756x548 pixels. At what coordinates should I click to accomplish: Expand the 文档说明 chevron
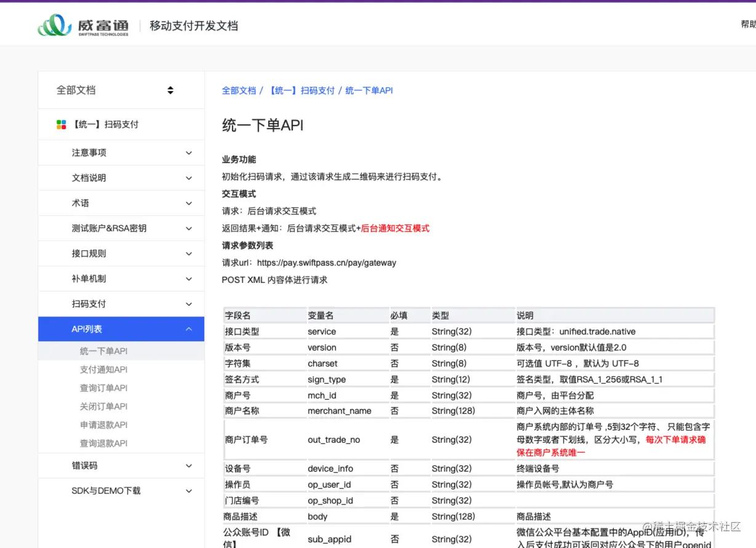pos(189,178)
